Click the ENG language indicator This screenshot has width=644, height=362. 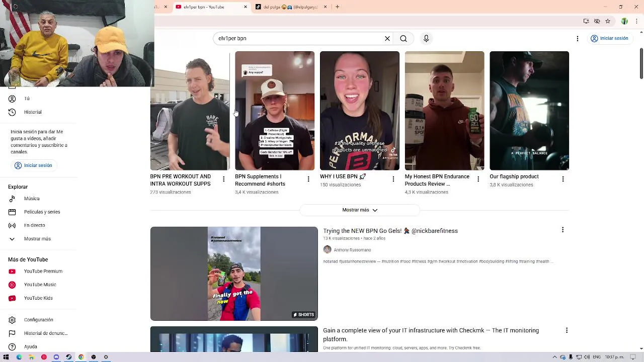tap(597, 357)
